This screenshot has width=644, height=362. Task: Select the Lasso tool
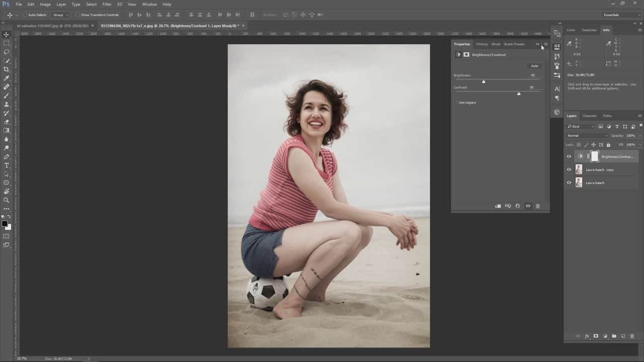click(7, 52)
